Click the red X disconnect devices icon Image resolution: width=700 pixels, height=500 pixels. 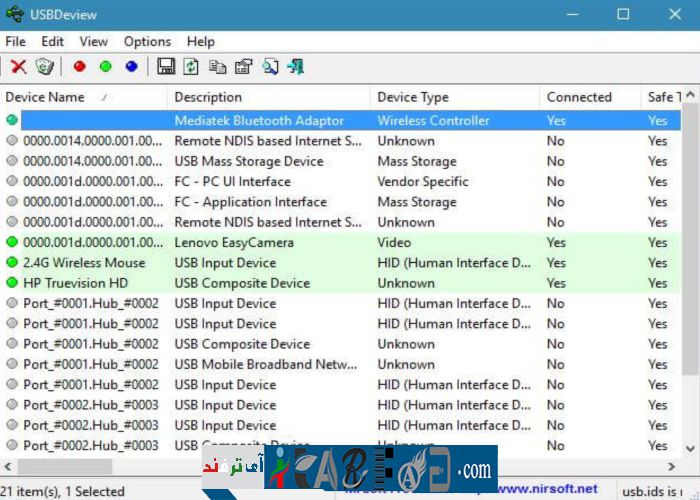point(18,67)
